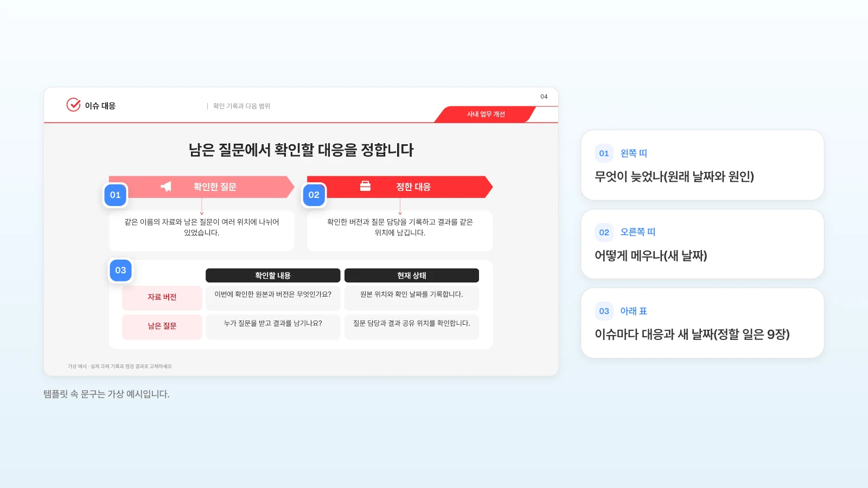
Task: Select the 사내 업무 개선 red tab
Action: 486,114
